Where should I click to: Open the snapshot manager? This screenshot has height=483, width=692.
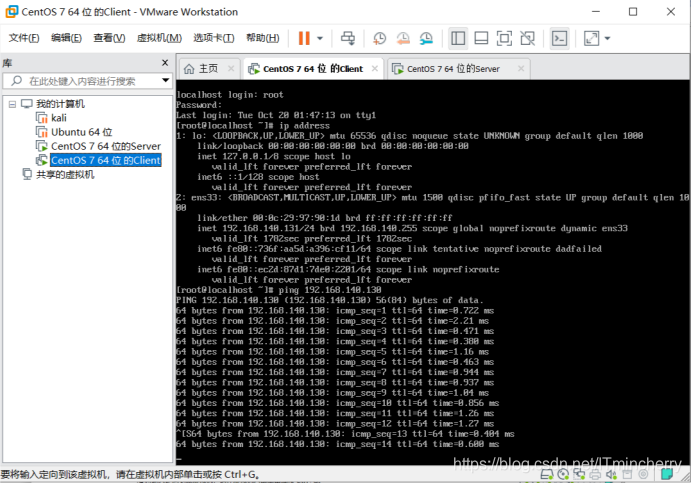coord(426,38)
